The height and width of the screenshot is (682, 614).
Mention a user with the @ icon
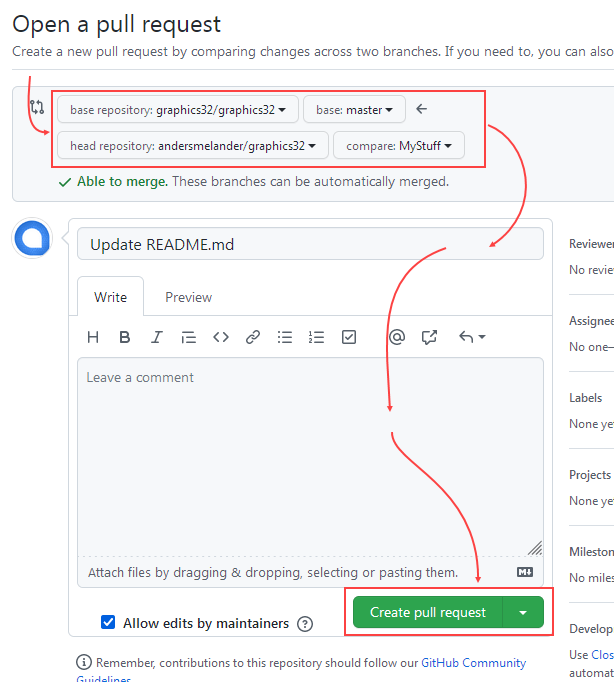tap(397, 337)
